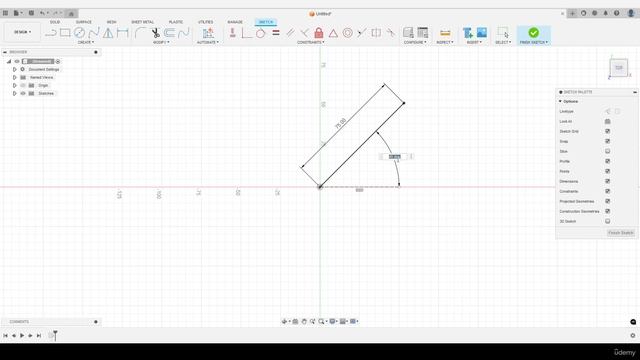Viewport: 640px width, 360px height.
Task: Apply the Concentric constraint
Action: (347, 33)
